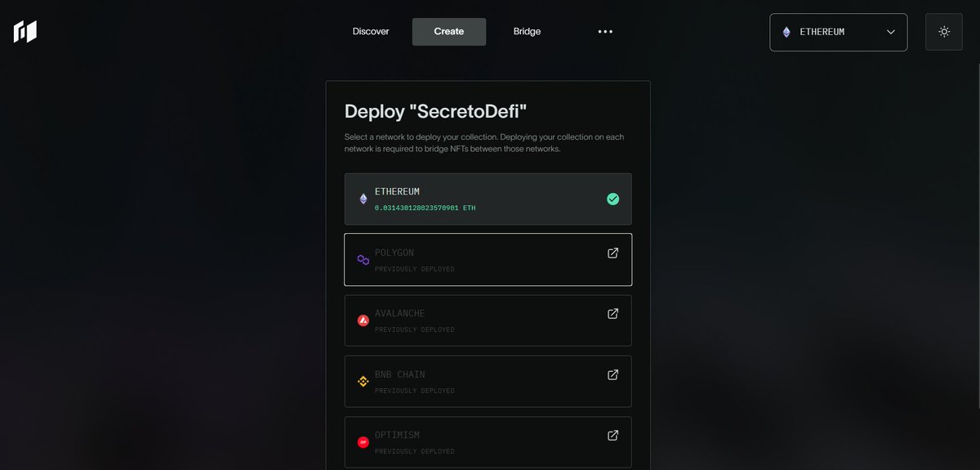Open Avalanche deployment external link icon

[612, 314]
